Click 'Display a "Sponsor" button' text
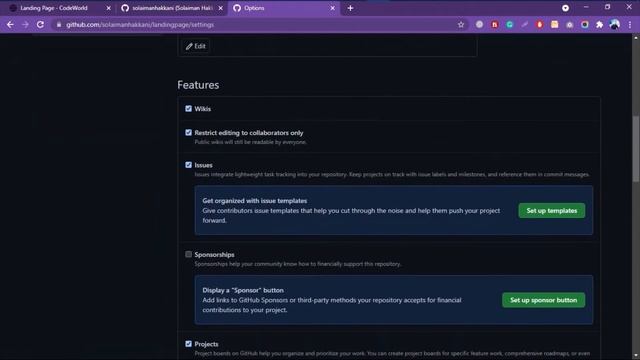 (x=243, y=290)
